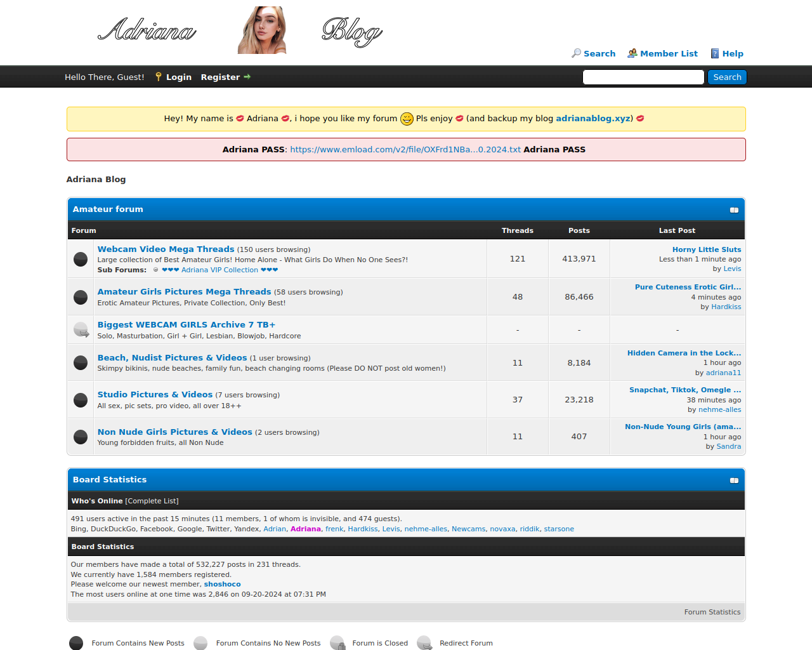Open the Horny Little Sluts last post
This screenshot has width=812, height=650.
point(707,249)
